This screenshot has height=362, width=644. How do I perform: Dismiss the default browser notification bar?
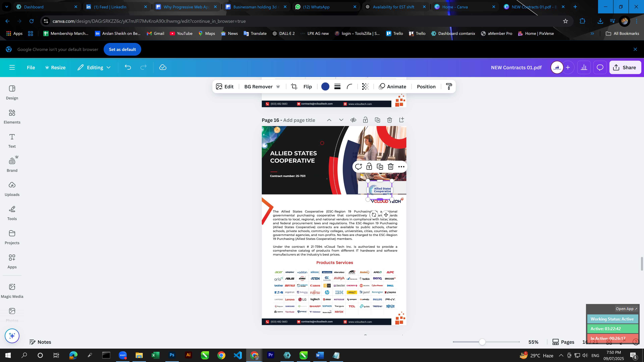point(635,49)
